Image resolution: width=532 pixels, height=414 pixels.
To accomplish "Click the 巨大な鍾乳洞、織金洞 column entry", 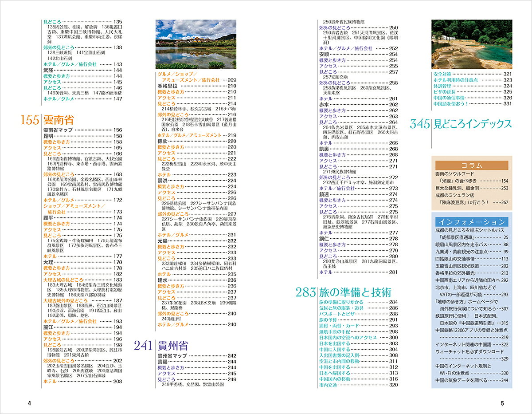I will coord(472,188).
